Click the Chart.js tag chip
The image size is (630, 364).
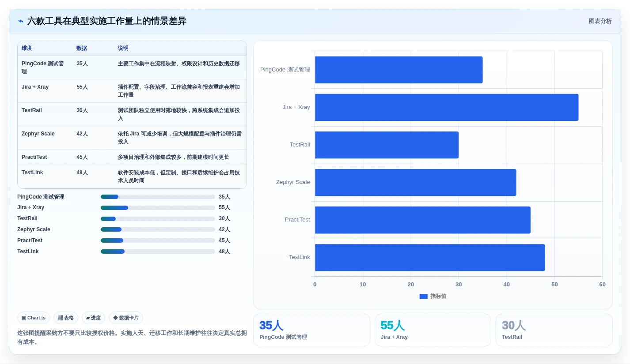(34, 318)
